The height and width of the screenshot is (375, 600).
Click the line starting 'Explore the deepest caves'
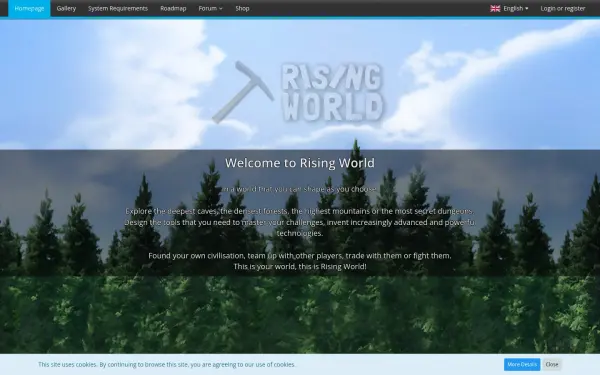[x=300, y=211]
